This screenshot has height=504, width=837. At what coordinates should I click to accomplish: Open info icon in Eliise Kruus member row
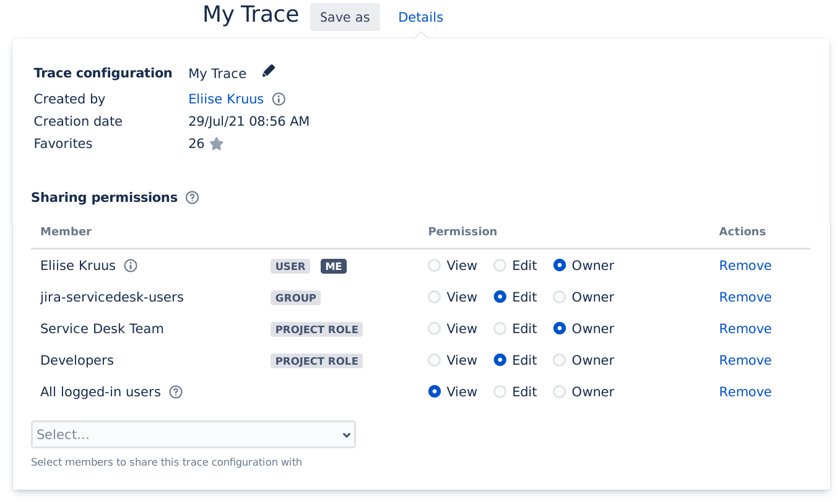pyautogui.click(x=131, y=266)
